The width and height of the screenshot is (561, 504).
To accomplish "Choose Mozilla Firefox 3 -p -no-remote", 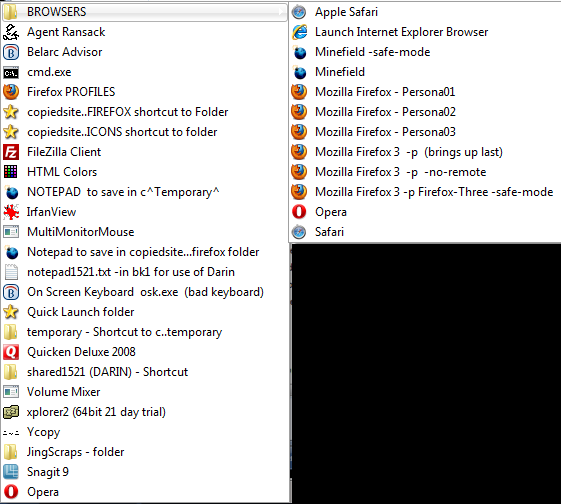I will [425, 172].
